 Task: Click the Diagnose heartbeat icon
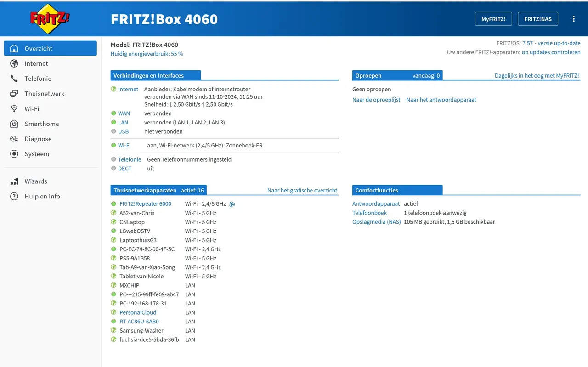14,139
